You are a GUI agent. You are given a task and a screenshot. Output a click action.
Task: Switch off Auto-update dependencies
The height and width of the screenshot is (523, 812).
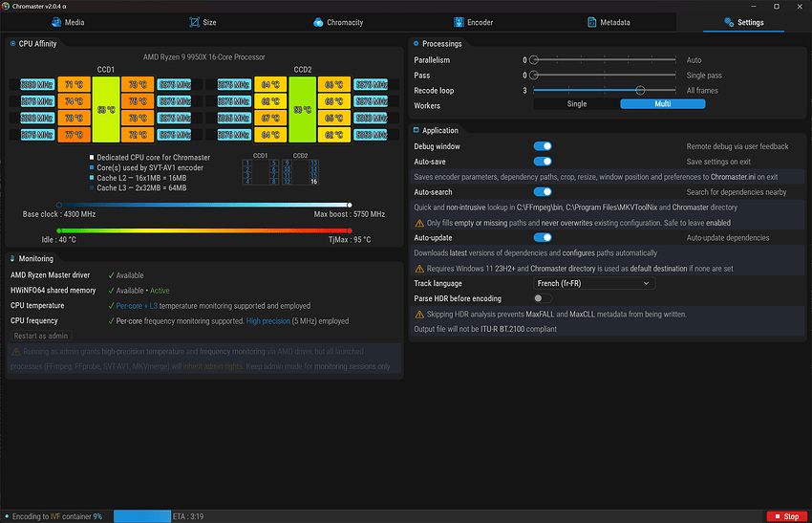point(543,237)
